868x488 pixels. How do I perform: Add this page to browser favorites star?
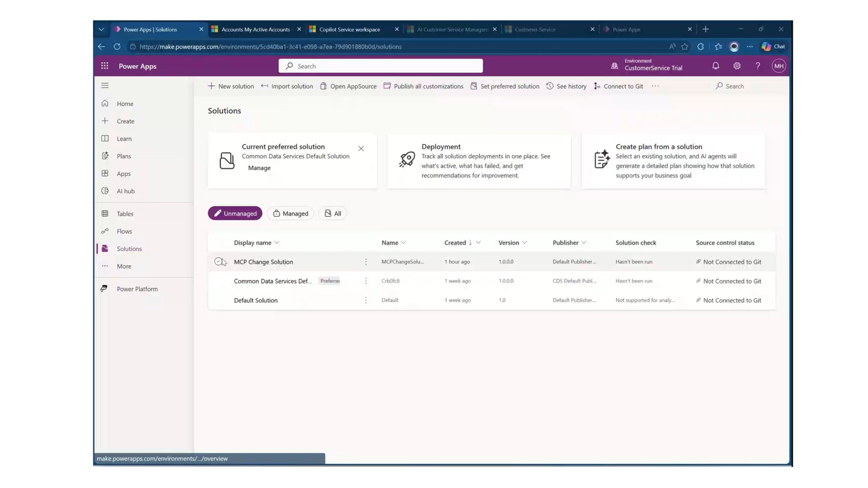point(685,47)
